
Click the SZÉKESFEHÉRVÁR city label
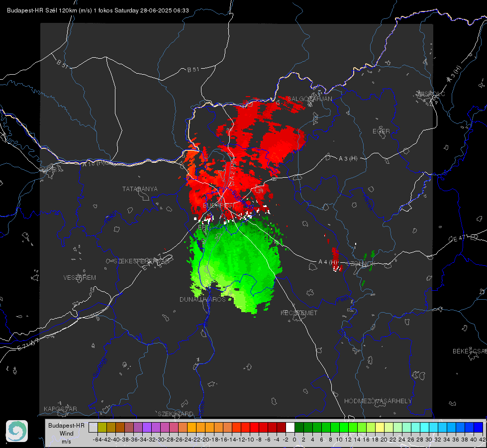[x=142, y=261]
